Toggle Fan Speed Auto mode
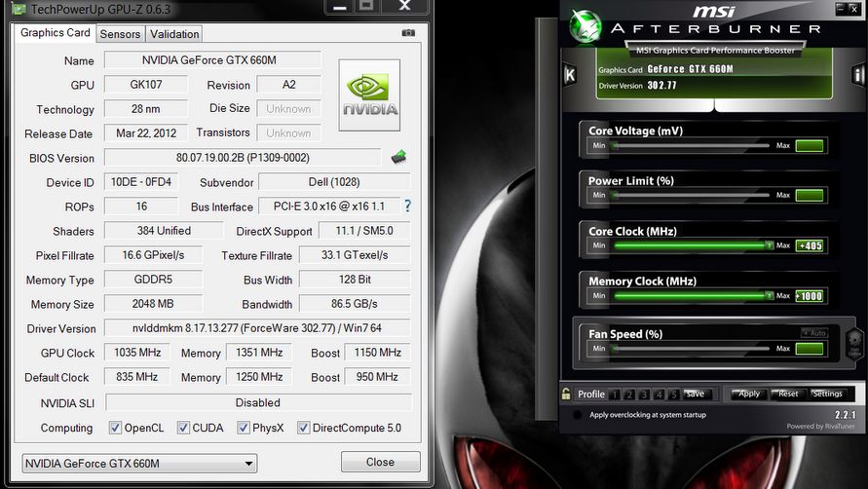Screen dimensions: 868x489 [x=814, y=333]
